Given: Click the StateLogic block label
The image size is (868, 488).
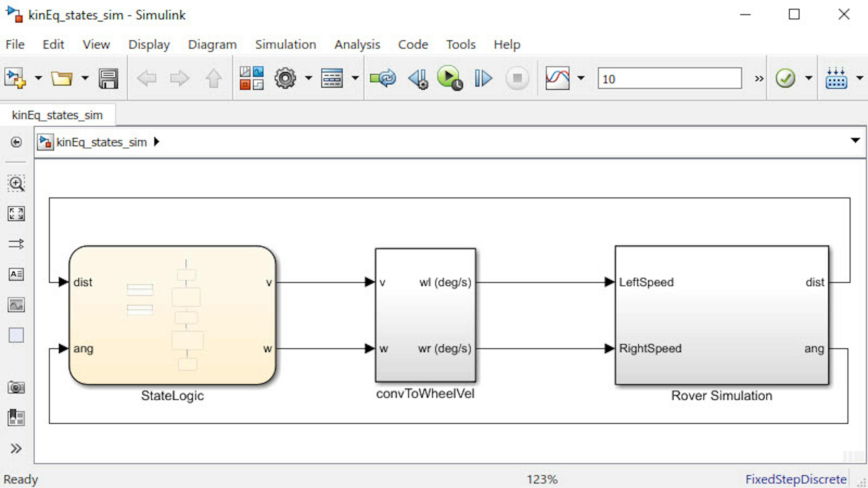Looking at the screenshot, I should pos(173,396).
